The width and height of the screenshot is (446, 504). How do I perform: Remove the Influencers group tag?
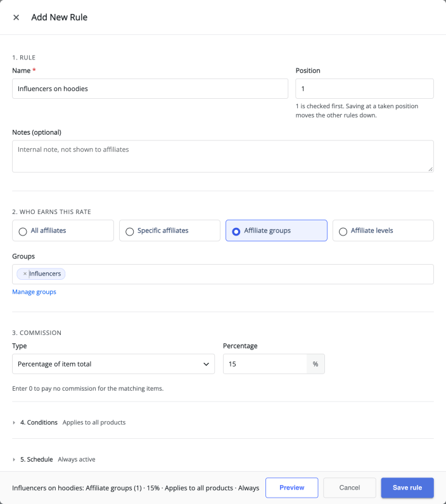[x=25, y=274]
